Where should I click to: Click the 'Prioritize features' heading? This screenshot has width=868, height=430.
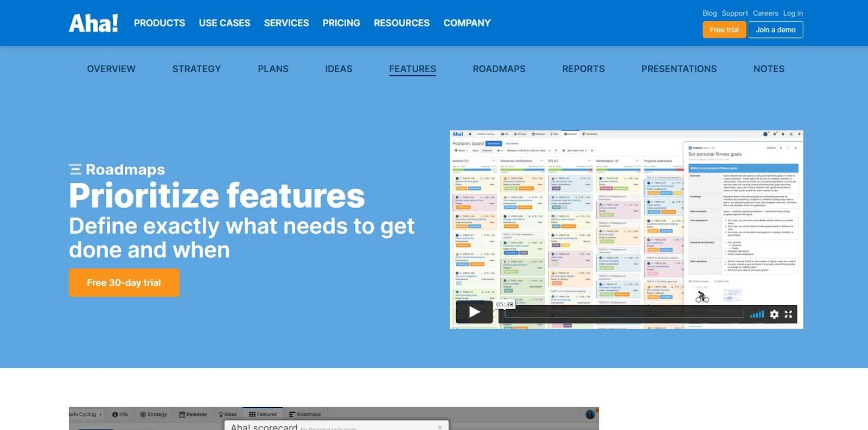(217, 196)
